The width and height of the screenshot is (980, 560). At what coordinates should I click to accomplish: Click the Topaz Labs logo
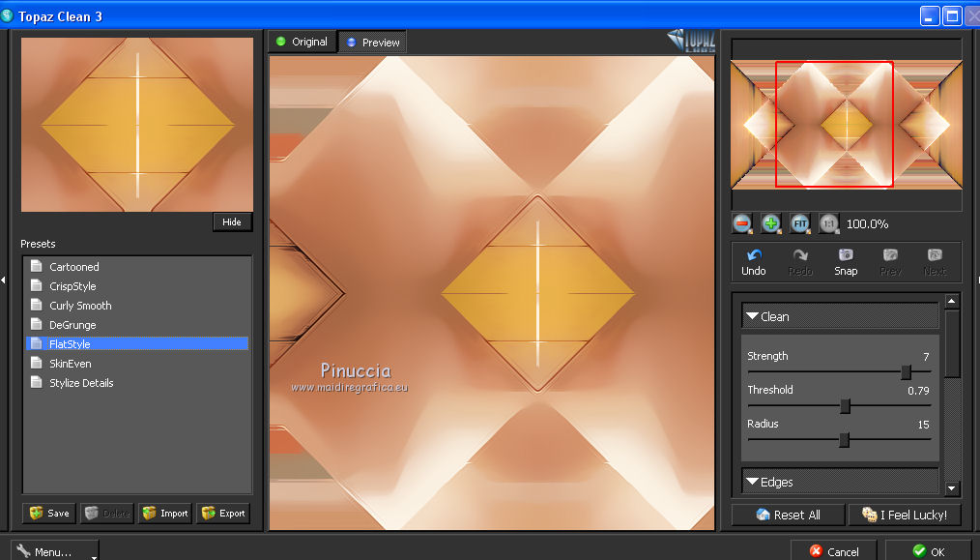click(x=691, y=41)
